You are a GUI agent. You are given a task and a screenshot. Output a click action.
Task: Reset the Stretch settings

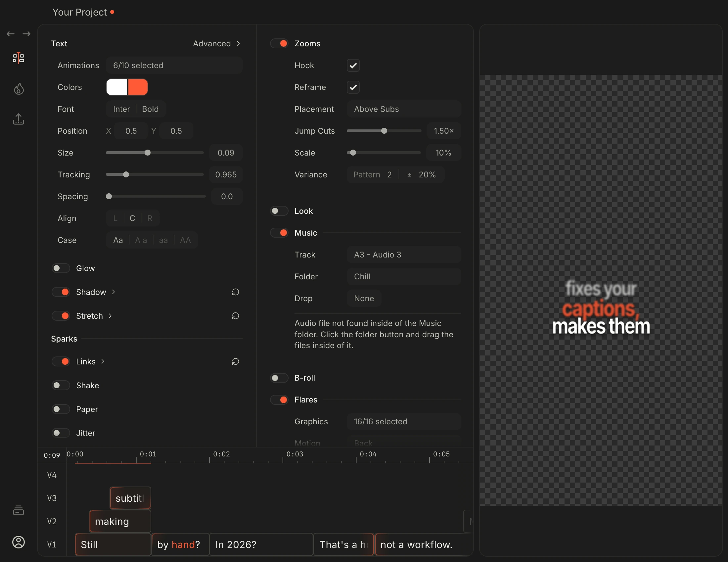[235, 316]
